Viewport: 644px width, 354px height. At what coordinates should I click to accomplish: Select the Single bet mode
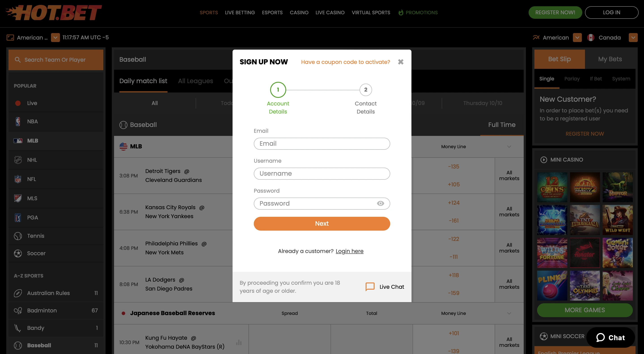point(547,79)
